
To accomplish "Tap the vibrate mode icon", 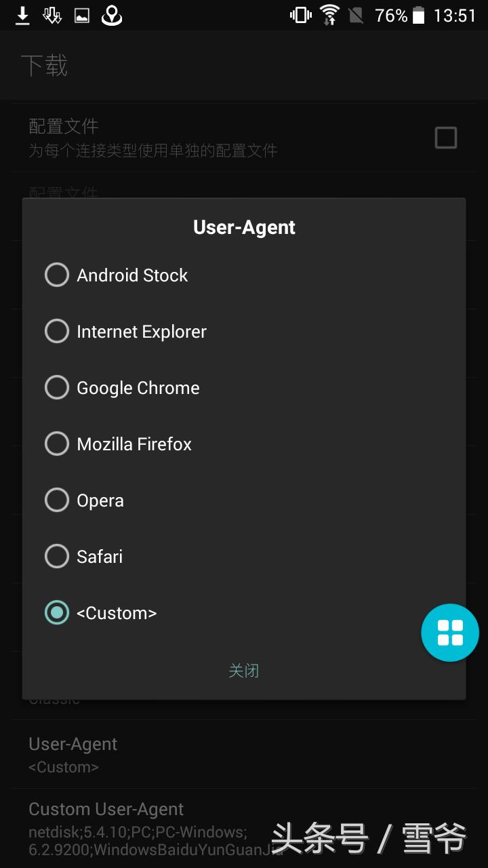I will click(299, 16).
